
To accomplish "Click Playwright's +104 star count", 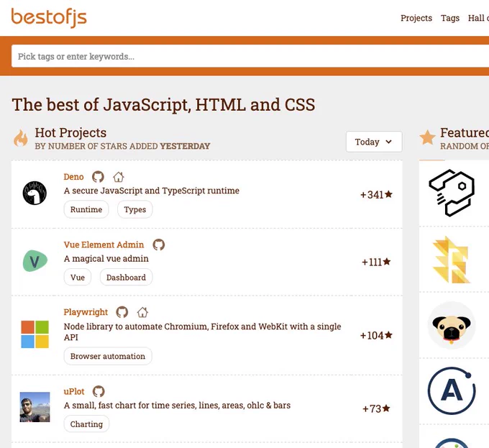I will click(x=376, y=335).
